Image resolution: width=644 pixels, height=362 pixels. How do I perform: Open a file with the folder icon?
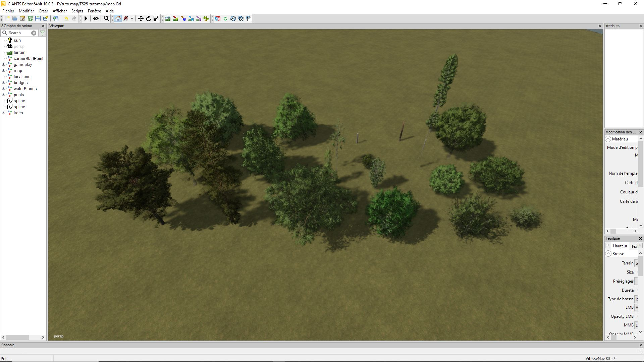point(15,18)
